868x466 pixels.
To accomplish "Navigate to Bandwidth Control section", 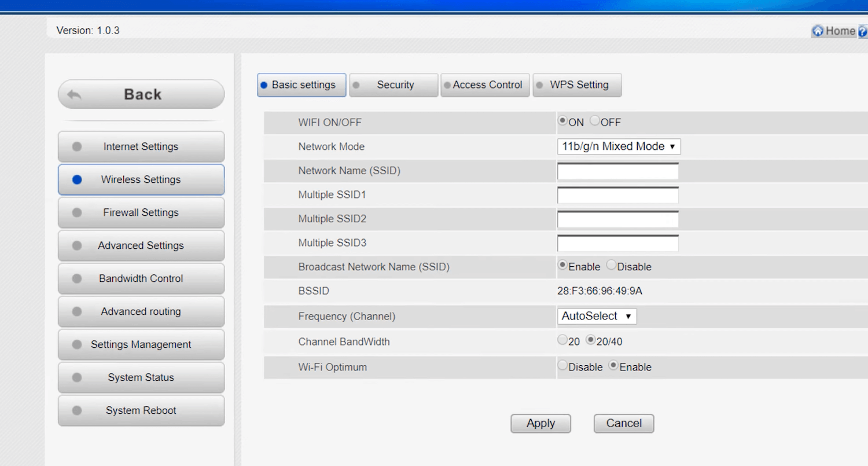I will tap(141, 278).
